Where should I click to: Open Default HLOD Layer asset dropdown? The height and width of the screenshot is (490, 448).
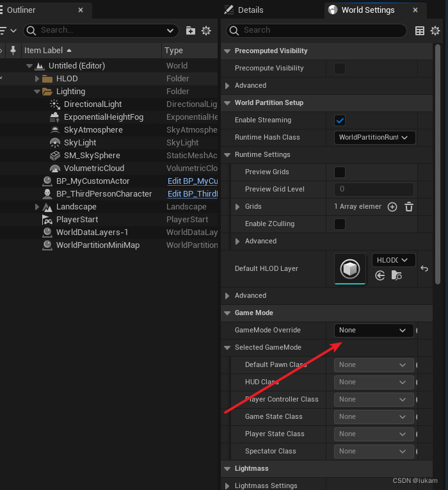tap(394, 260)
